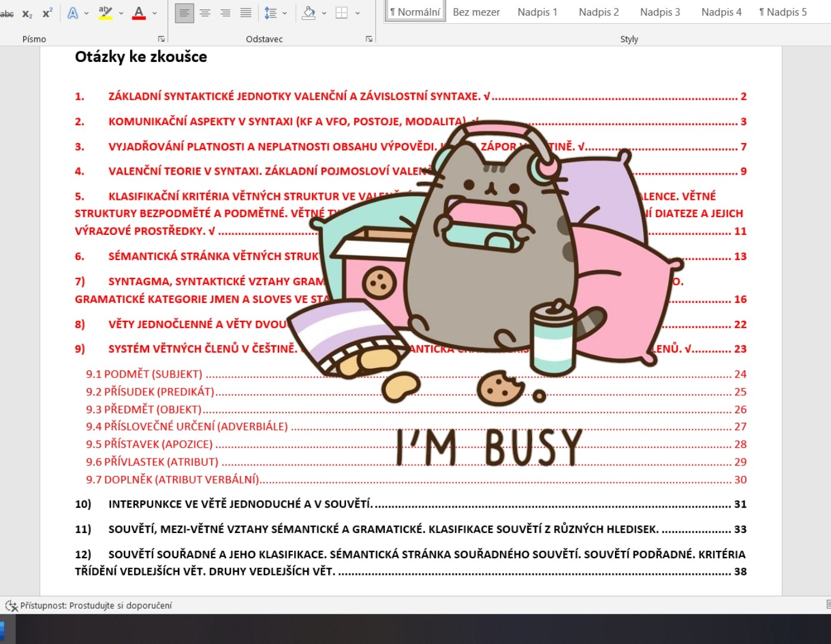Open contents entry 5 Klasifikační kritéria větných struktur
This screenshot has width=831, height=644.
tap(410, 213)
